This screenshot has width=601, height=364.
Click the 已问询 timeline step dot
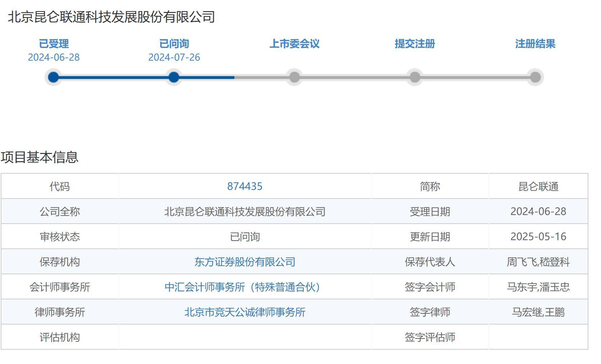tap(174, 77)
